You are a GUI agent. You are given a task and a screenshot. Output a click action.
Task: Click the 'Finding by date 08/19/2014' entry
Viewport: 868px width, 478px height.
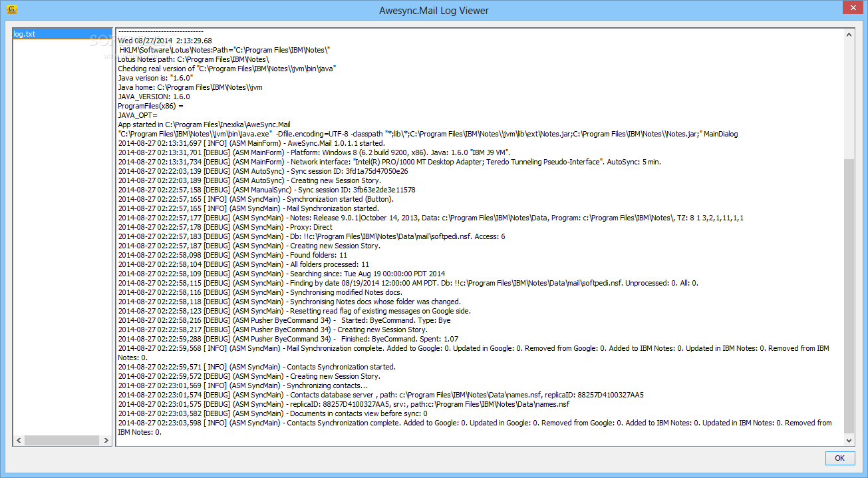[408, 283]
